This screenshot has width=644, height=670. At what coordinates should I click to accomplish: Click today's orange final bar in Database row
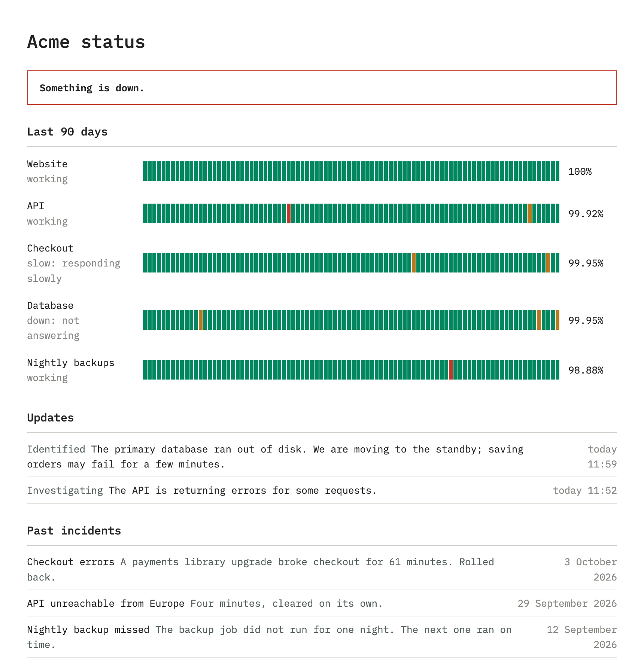pyautogui.click(x=558, y=320)
